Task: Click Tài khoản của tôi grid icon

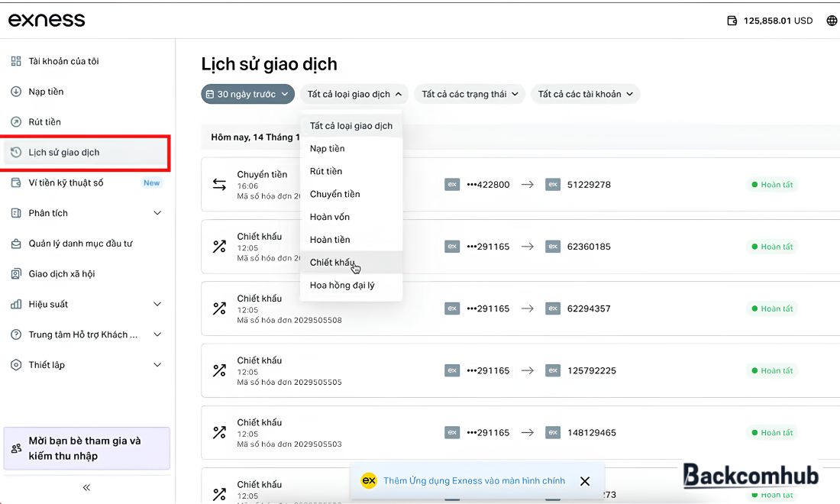Action: click(x=16, y=61)
